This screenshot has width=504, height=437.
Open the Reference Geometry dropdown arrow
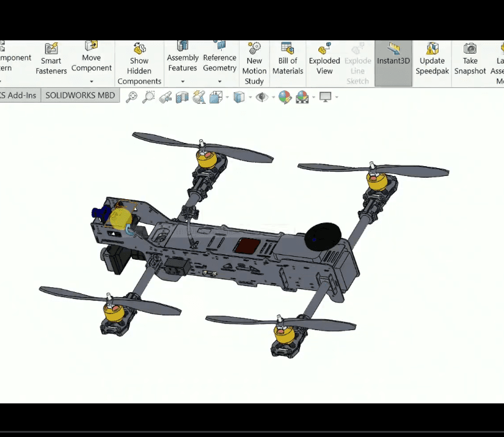pyautogui.click(x=219, y=82)
